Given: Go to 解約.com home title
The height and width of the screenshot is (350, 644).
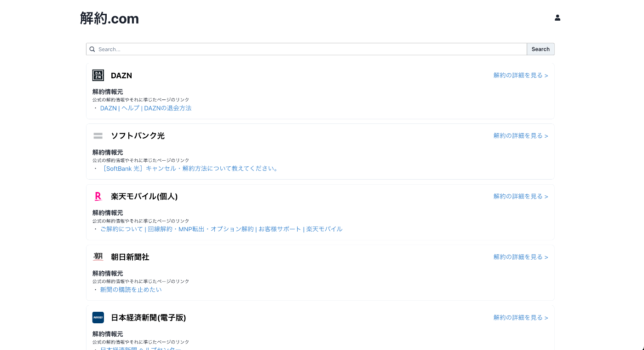Looking at the screenshot, I should click(x=109, y=18).
